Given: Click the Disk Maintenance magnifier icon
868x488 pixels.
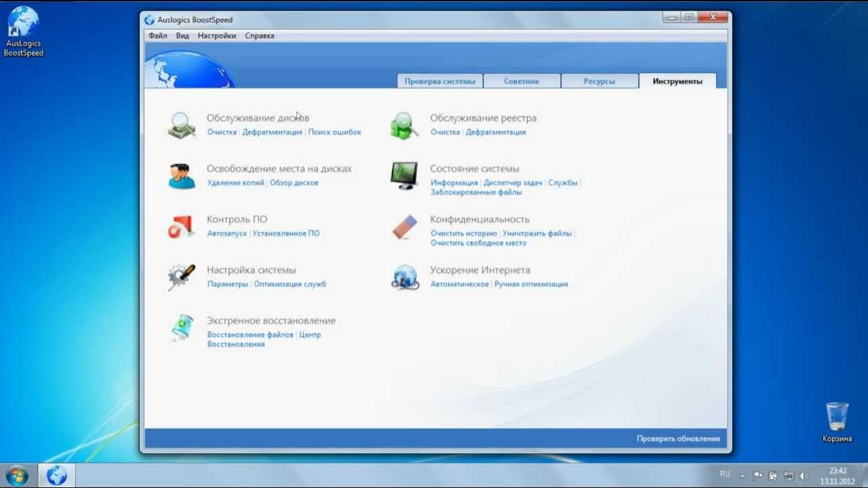Looking at the screenshot, I should pos(182,125).
